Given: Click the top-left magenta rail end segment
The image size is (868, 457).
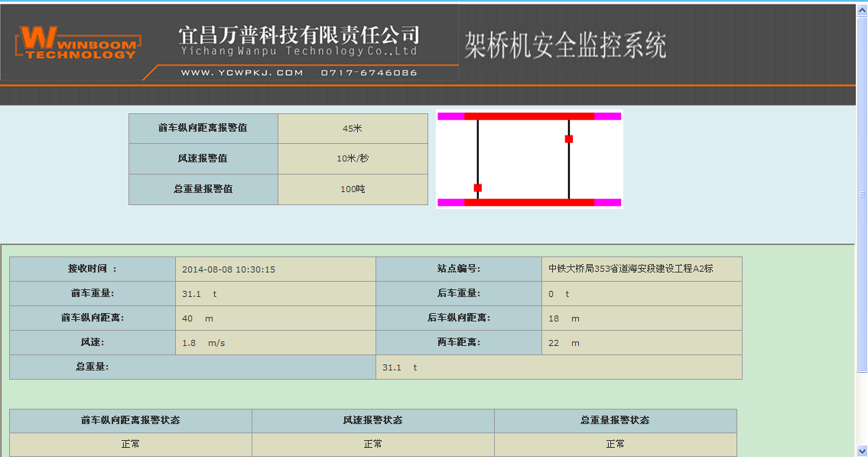Looking at the screenshot, I should pos(450,116).
